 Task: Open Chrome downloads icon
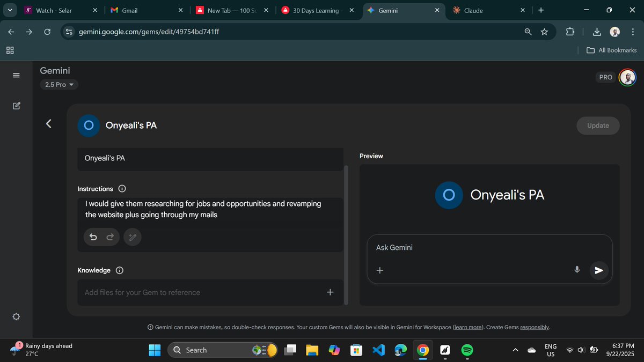[x=597, y=32]
